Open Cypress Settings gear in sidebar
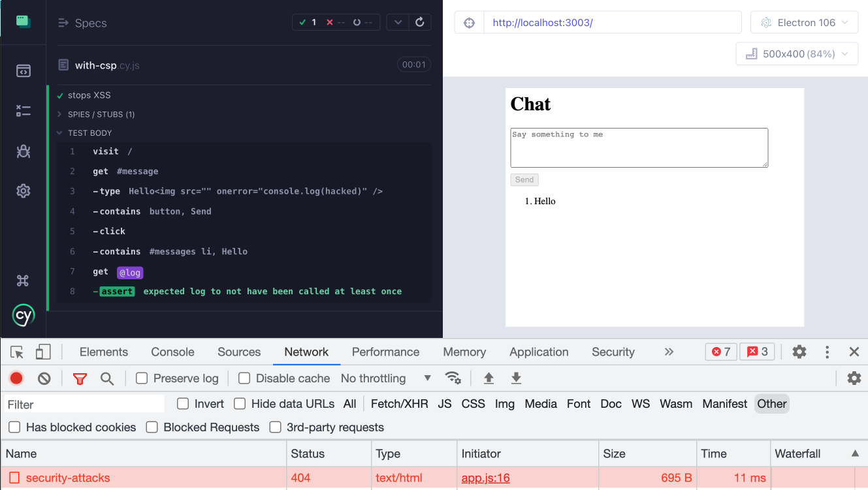The width and height of the screenshot is (868, 490). [24, 191]
